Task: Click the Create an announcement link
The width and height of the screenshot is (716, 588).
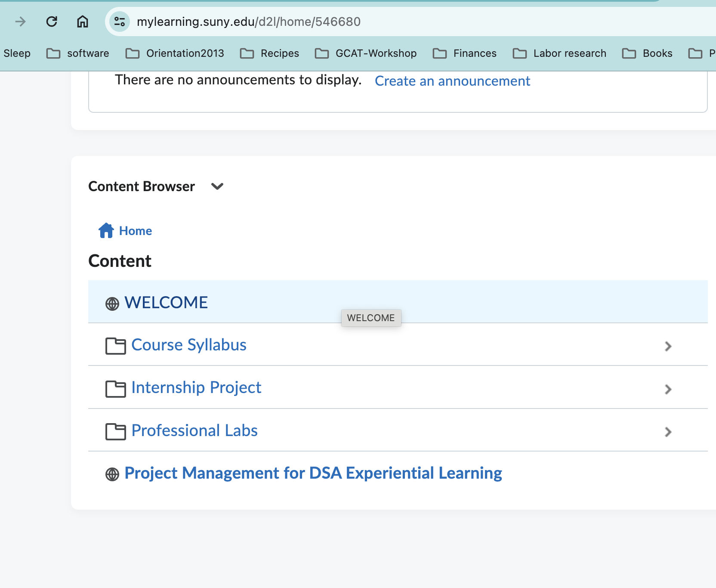Action: pyautogui.click(x=453, y=81)
